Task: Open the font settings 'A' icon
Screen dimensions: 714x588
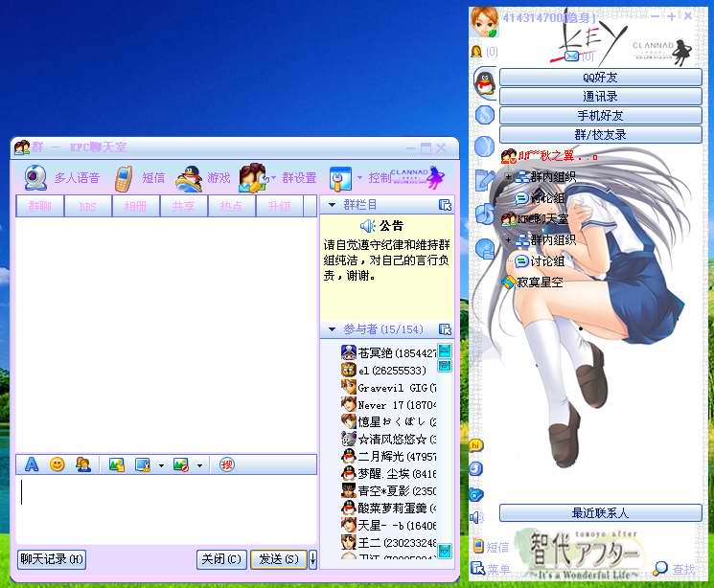Action: click(32, 464)
